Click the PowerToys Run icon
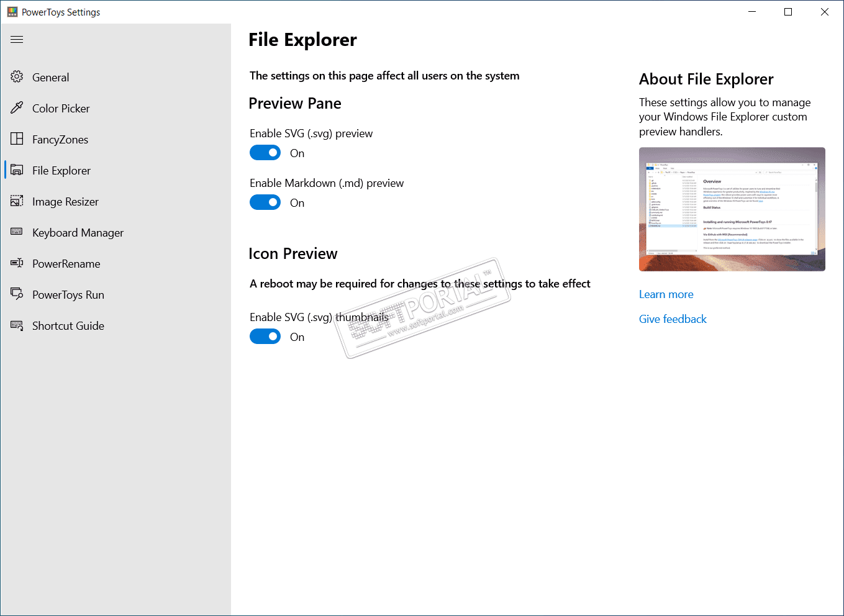 [x=17, y=294]
